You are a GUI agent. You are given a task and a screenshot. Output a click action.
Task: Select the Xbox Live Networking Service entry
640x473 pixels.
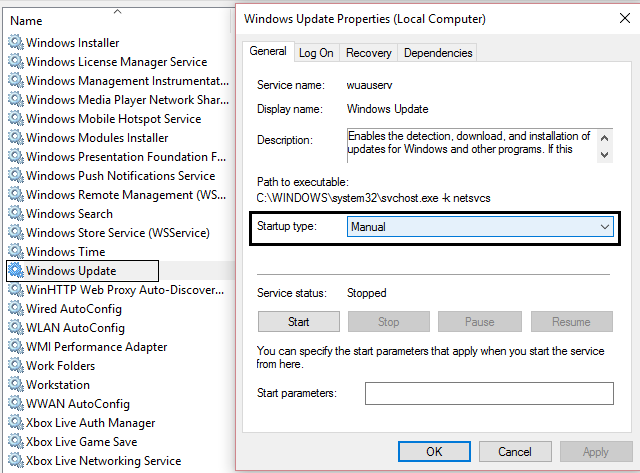tap(103, 461)
